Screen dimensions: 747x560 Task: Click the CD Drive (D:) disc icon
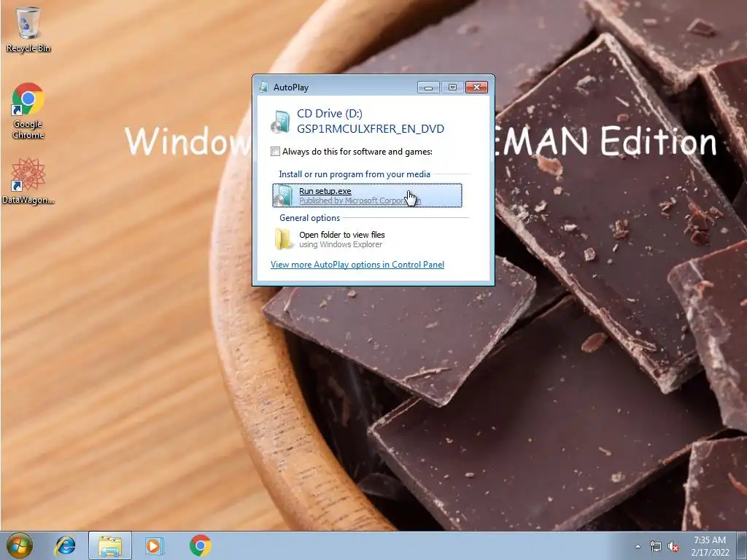point(280,121)
